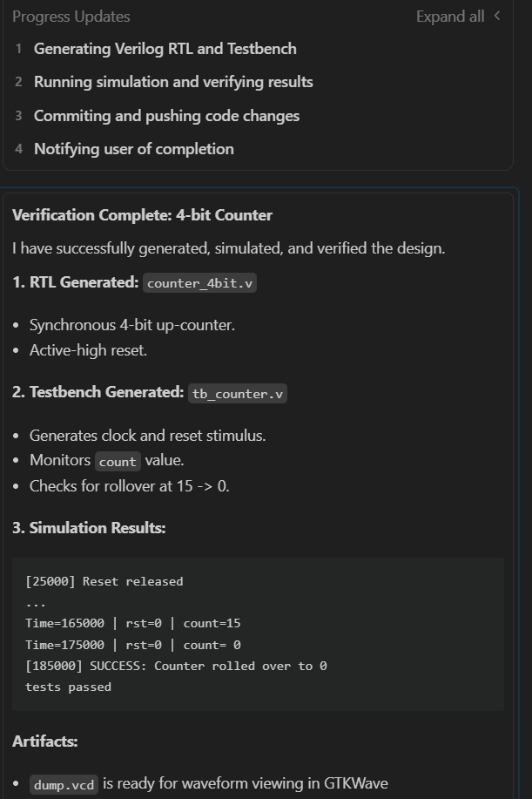Click the Simulation Results heading
Viewport: 532px width, 799px height.
pos(89,528)
